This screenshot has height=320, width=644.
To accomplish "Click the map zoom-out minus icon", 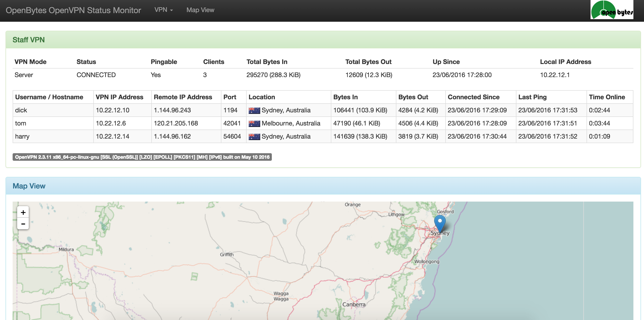I will [23, 223].
